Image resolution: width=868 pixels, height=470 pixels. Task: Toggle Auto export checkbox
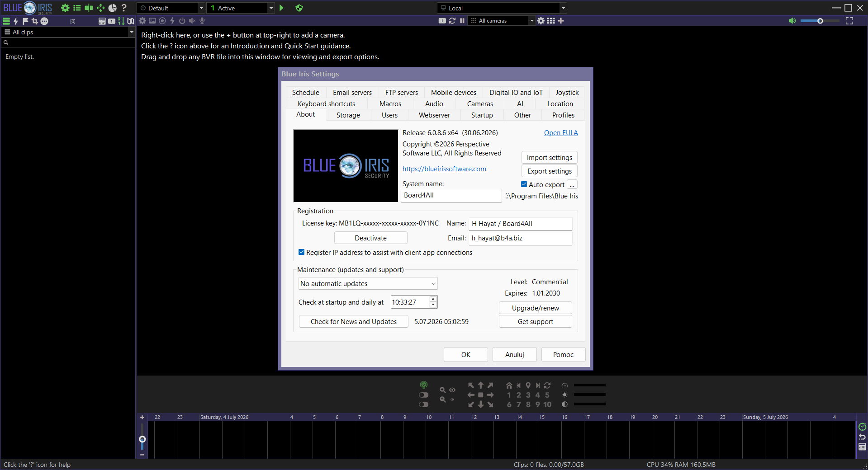click(x=524, y=184)
